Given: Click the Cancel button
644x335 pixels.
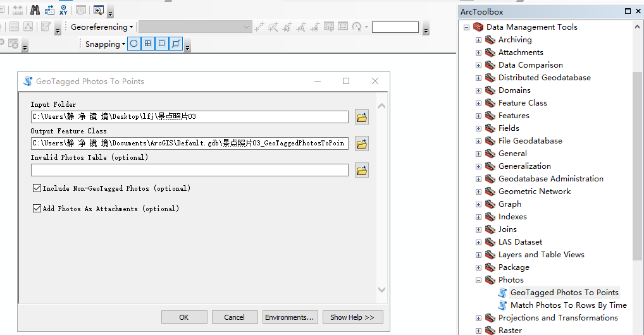Looking at the screenshot, I should 235,317.
